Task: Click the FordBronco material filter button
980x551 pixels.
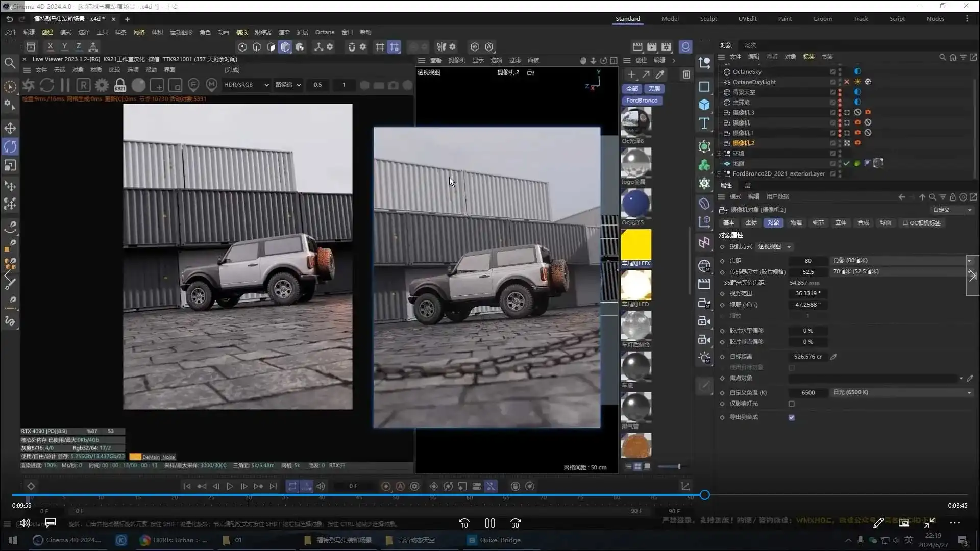Action: coord(642,101)
